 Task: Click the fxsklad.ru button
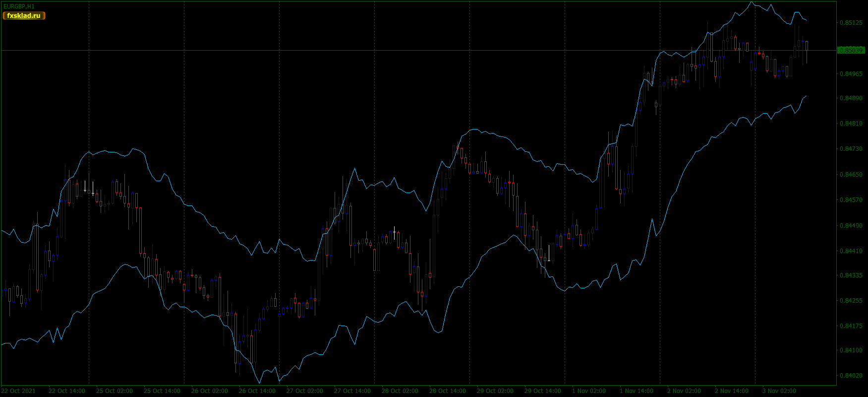(24, 16)
